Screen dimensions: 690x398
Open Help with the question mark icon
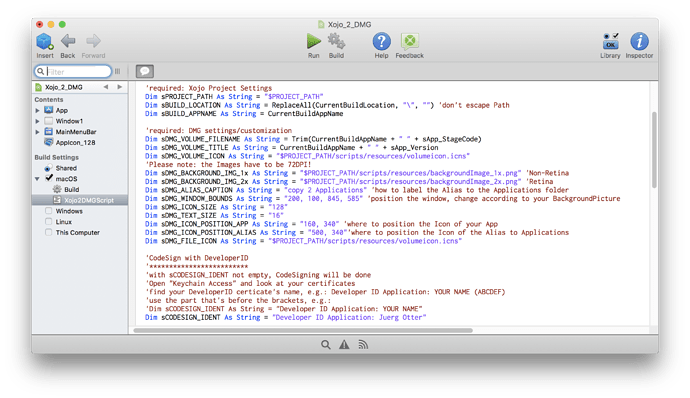[382, 41]
